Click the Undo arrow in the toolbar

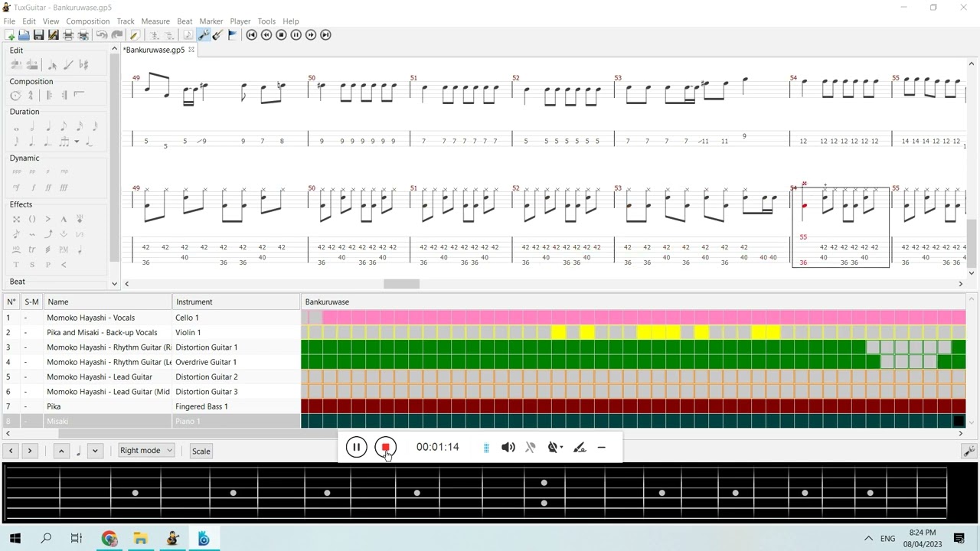(102, 35)
